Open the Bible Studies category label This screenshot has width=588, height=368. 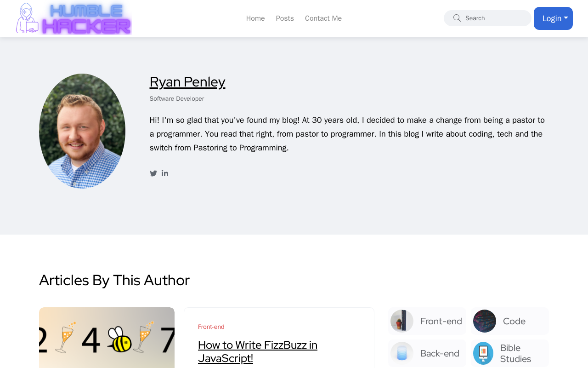[515, 353]
